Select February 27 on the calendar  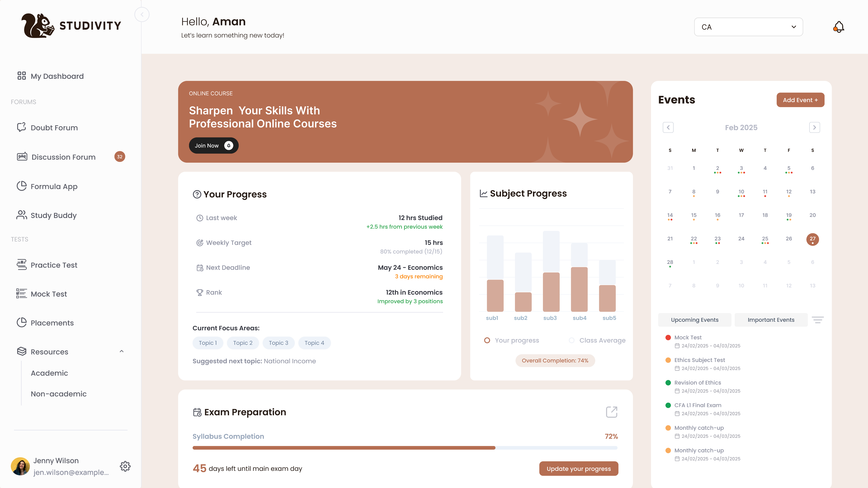(x=812, y=239)
